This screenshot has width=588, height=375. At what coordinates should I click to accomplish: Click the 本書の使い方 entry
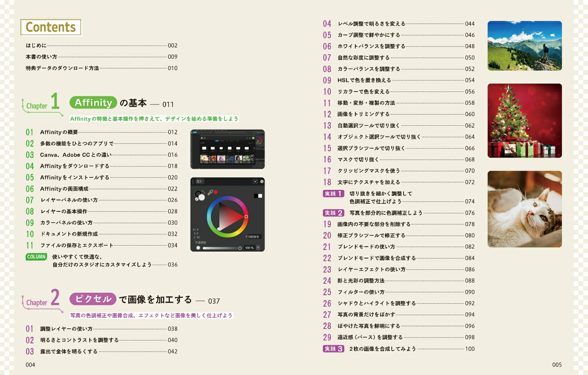click(101, 57)
